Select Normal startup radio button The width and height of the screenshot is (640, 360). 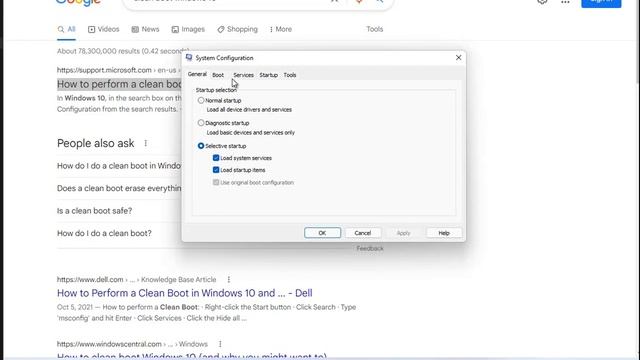201,100
